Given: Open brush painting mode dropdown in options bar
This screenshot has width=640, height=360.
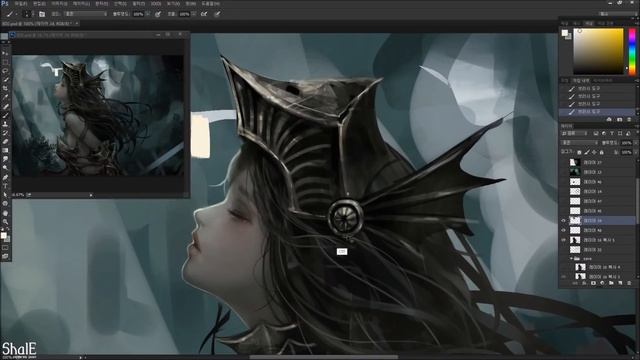Looking at the screenshot, I should tap(86, 14).
